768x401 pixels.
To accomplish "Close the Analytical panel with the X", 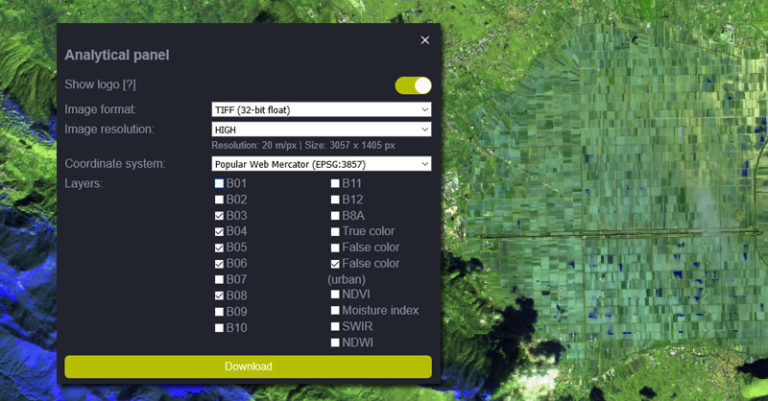I will coord(425,40).
